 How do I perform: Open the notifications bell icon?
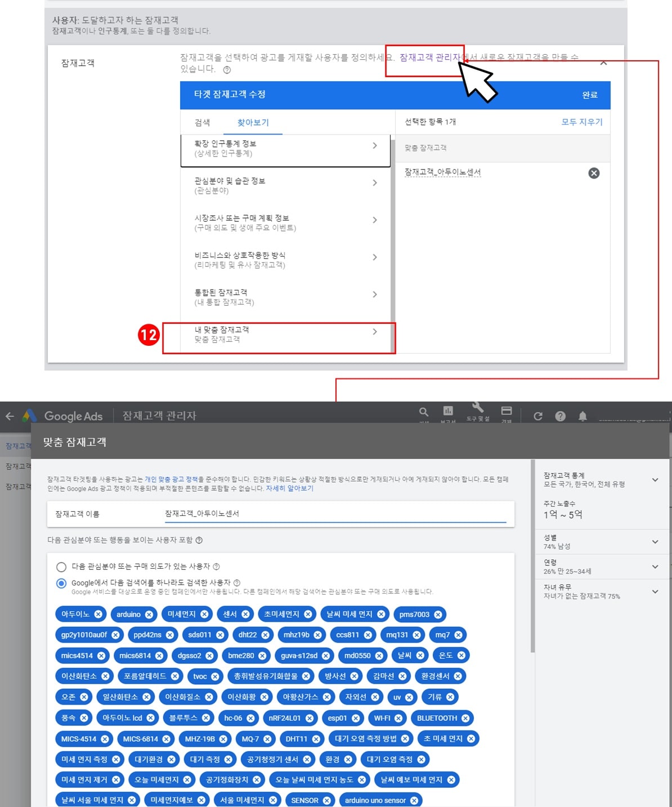point(583,417)
